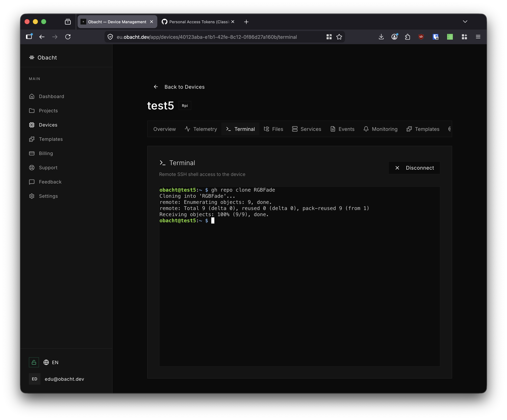Click the browser forward arrow
Screen dimensions: 507x420
[x=55, y=37]
